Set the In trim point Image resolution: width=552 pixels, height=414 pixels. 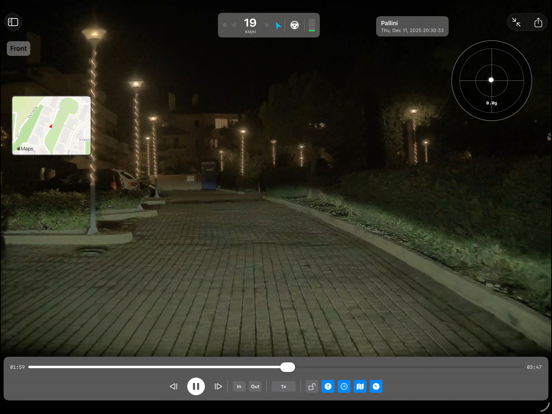[x=239, y=387]
